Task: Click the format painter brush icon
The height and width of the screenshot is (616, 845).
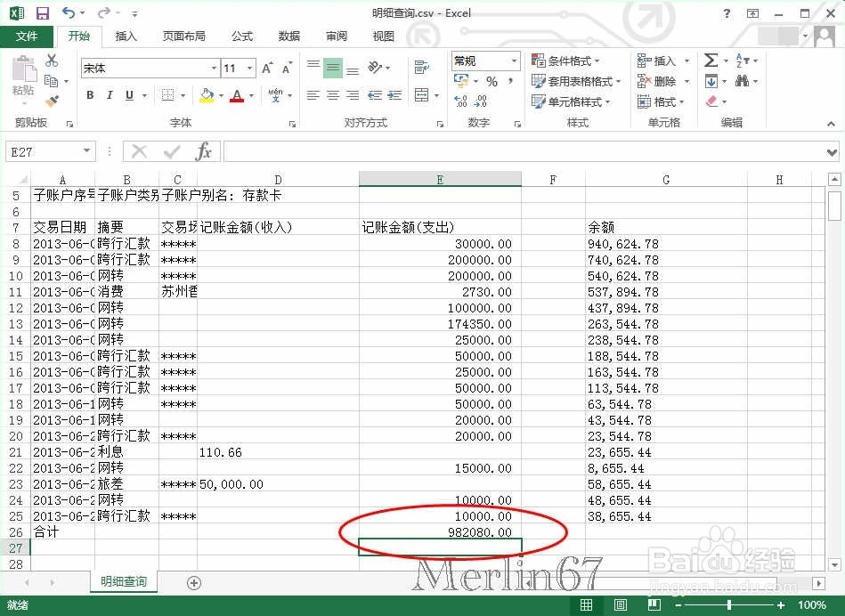Action: 53,100
